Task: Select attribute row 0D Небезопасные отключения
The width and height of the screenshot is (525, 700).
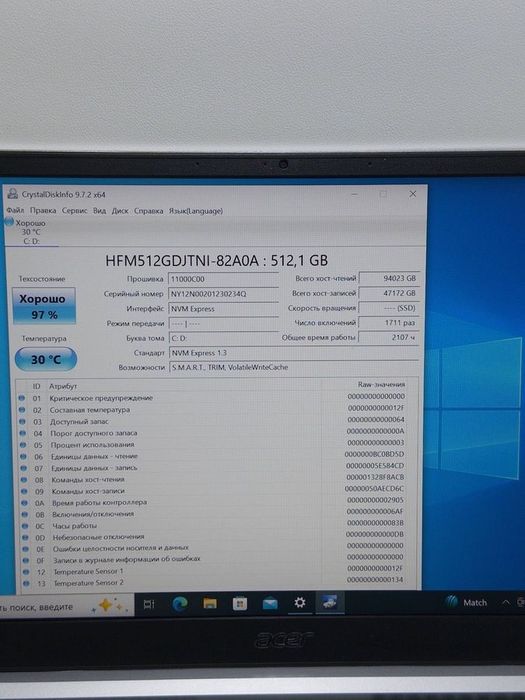Action: (x=218, y=537)
